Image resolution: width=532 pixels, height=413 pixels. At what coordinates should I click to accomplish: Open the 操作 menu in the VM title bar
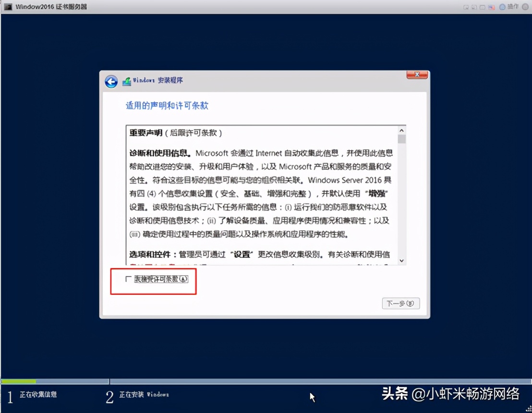513,7
